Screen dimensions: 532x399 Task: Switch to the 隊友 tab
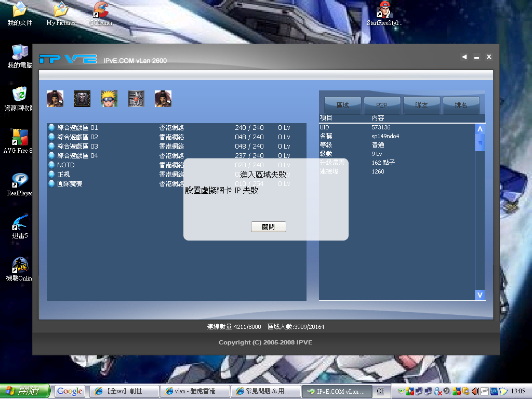coord(421,104)
